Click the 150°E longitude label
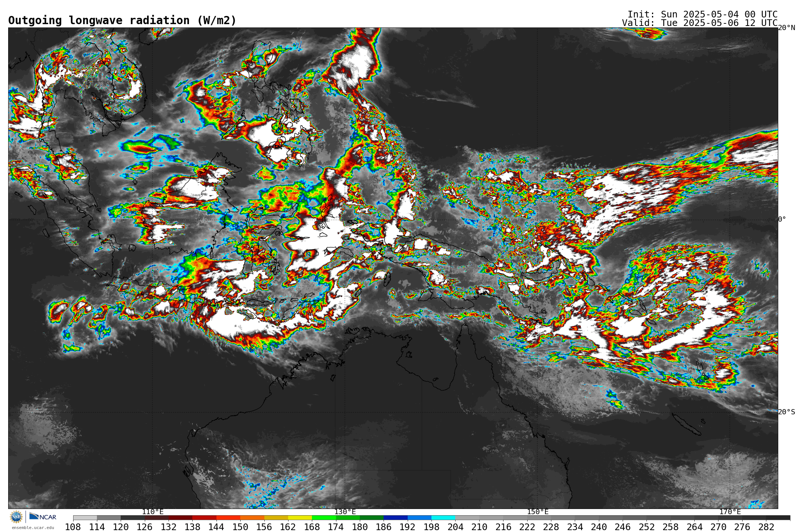Viewport: 802px width, 532px height. click(x=538, y=512)
